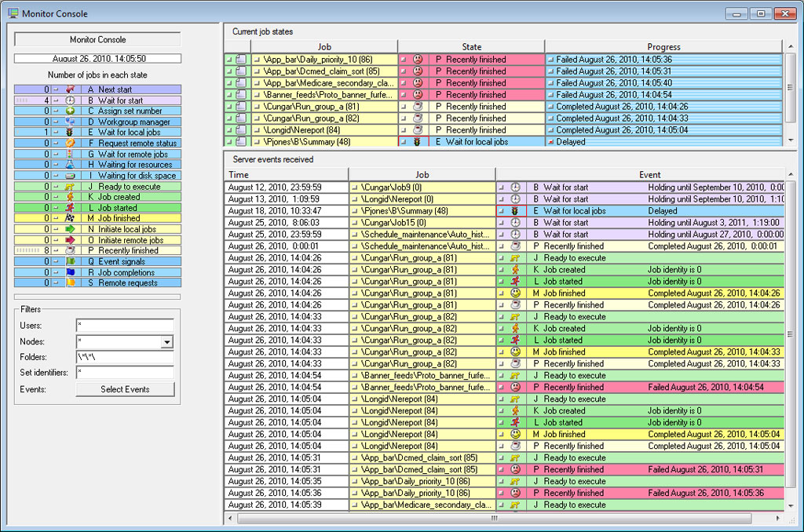The width and height of the screenshot is (804, 532).
Task: Click the Monitor Console button at the top of the left panel
Action: pos(97,39)
